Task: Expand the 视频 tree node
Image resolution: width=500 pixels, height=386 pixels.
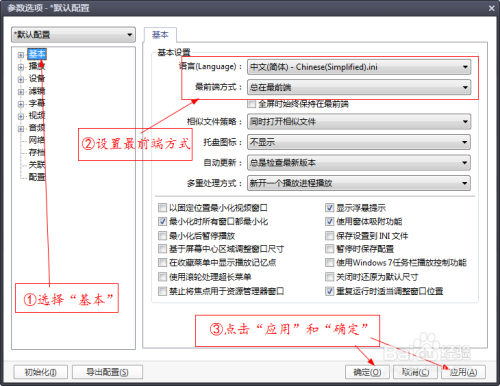Action: coord(21,116)
